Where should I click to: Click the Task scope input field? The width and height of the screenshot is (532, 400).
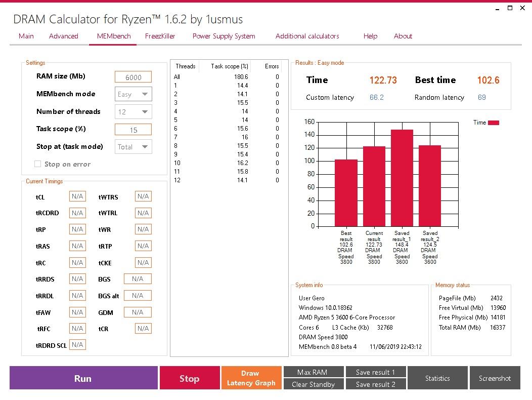pos(133,130)
